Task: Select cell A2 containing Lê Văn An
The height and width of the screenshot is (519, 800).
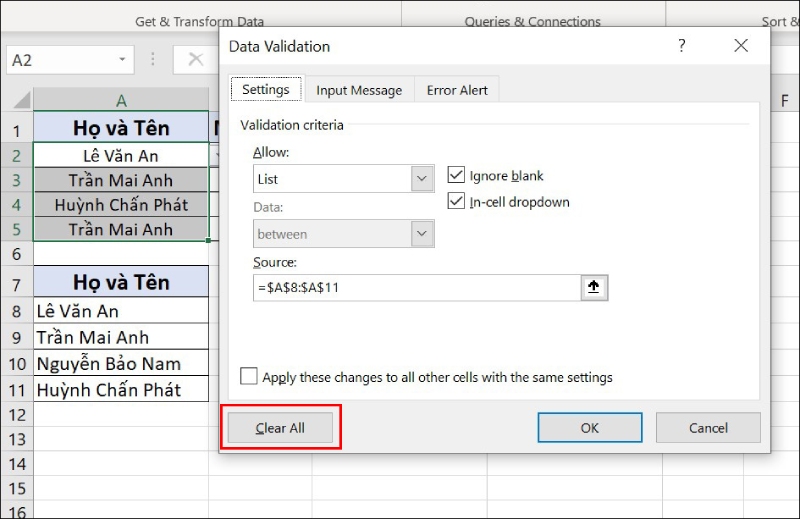Action: (x=121, y=155)
